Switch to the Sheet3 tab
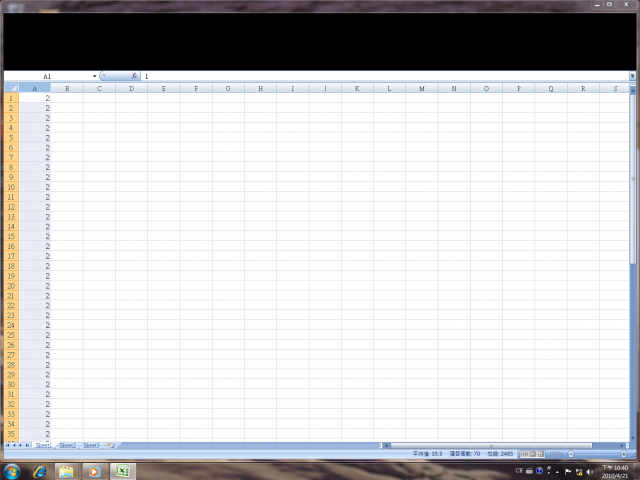640x480 pixels. (x=91, y=445)
